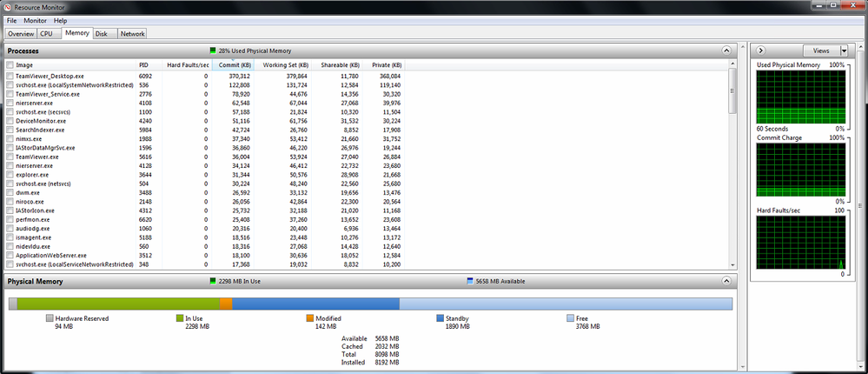
Task: Click the Views button
Action: (x=821, y=50)
